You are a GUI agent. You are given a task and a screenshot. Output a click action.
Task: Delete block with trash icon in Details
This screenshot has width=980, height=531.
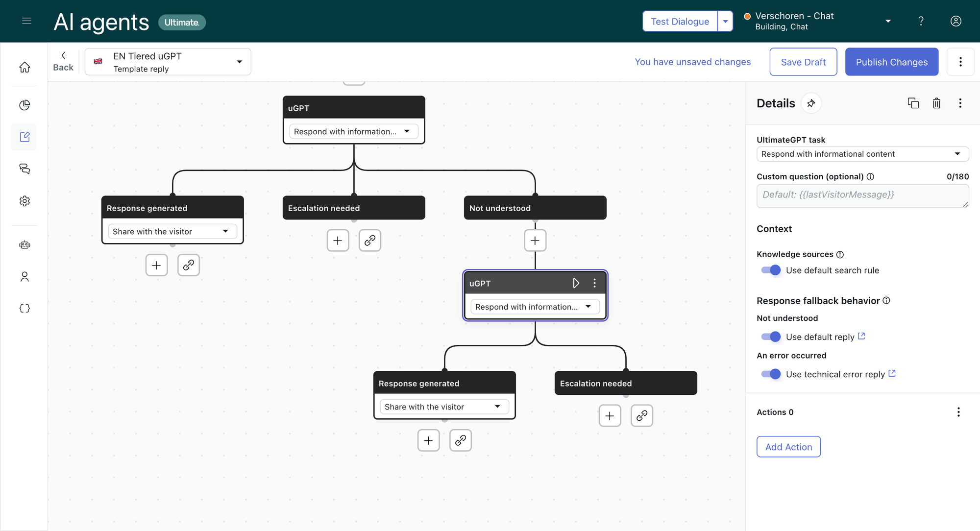[x=936, y=103]
